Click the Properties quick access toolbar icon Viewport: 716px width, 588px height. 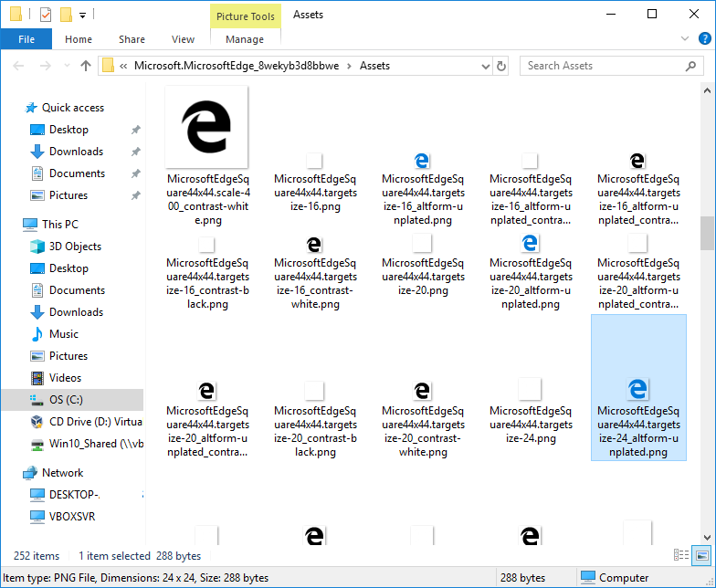pos(46,15)
